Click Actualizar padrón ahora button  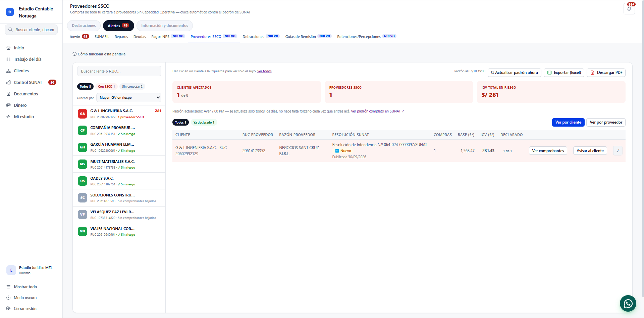[x=515, y=73]
